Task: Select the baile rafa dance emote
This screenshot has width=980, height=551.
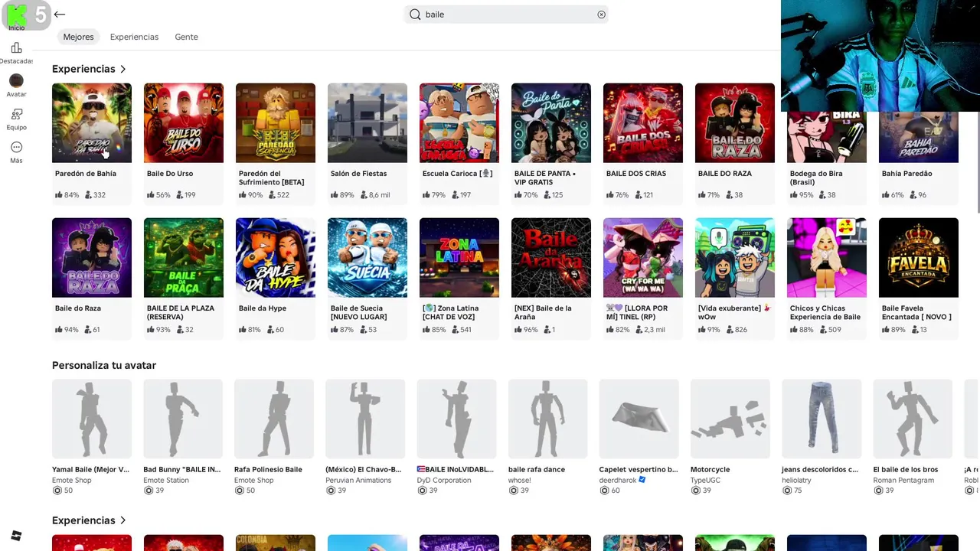Action: point(548,419)
